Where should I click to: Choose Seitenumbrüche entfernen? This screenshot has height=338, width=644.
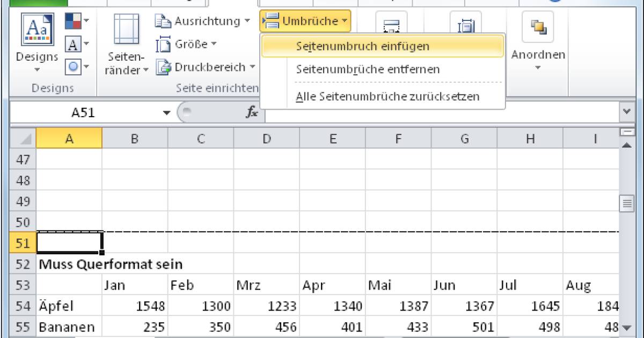(x=382, y=69)
